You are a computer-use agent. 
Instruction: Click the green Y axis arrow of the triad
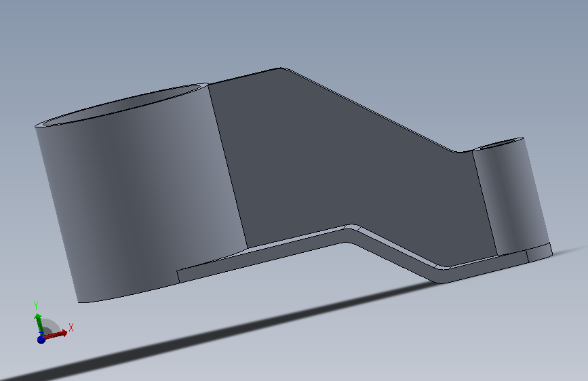pyautogui.click(x=39, y=325)
